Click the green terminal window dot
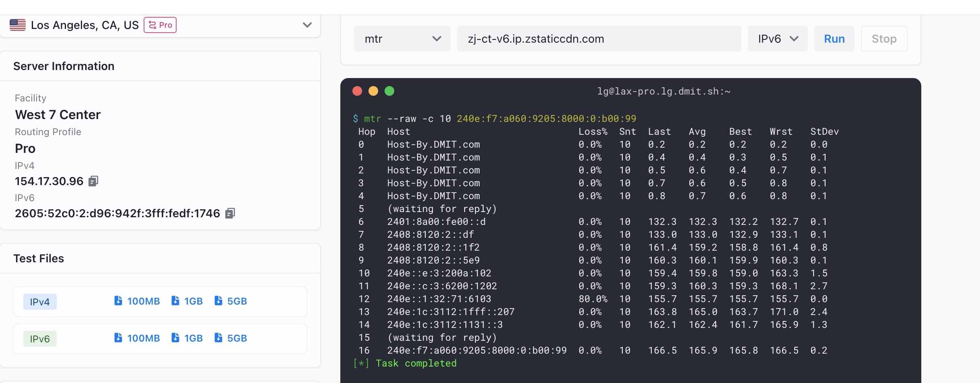 389,91
